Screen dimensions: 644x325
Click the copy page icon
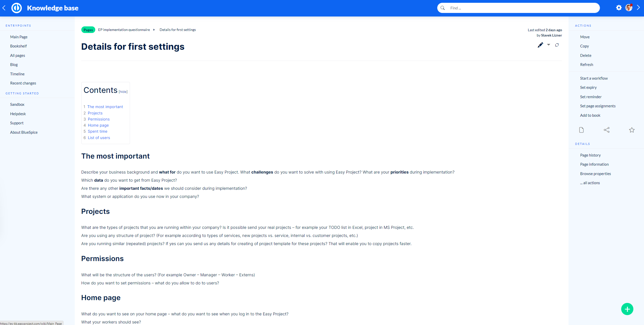(558, 45)
